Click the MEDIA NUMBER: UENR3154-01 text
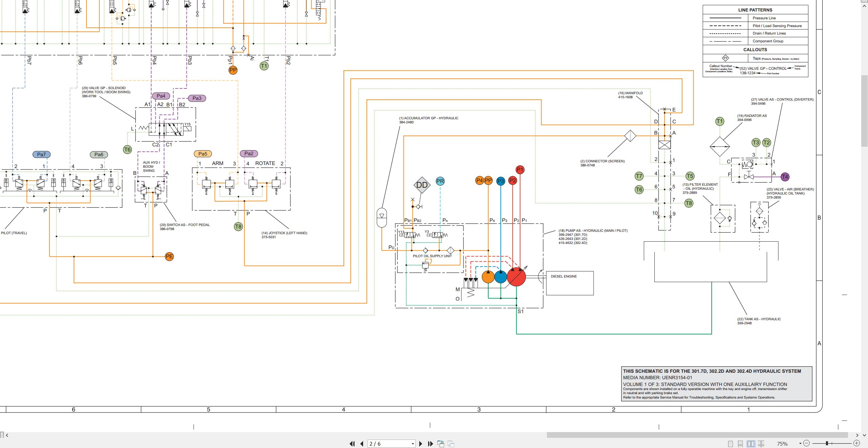Screen dimensions: 868x448 pyautogui.click(x=657, y=378)
